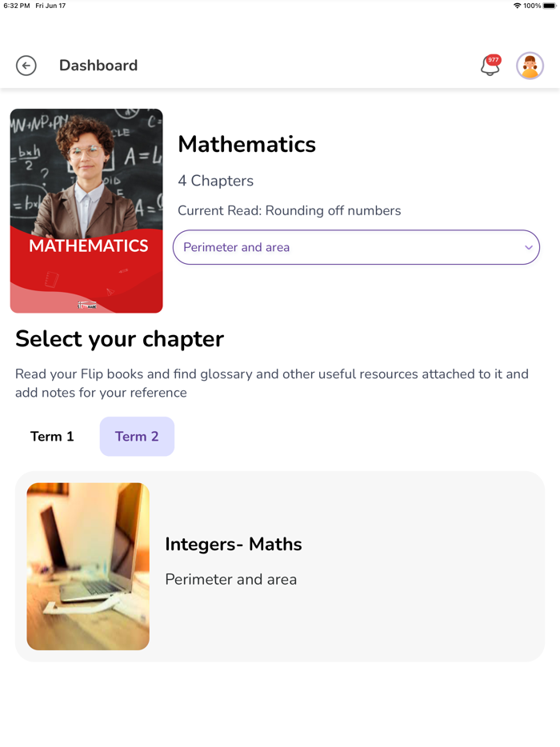Screen dimensions: 560x747
Task: Tap the laptop chapter thumbnail
Action: (x=88, y=566)
